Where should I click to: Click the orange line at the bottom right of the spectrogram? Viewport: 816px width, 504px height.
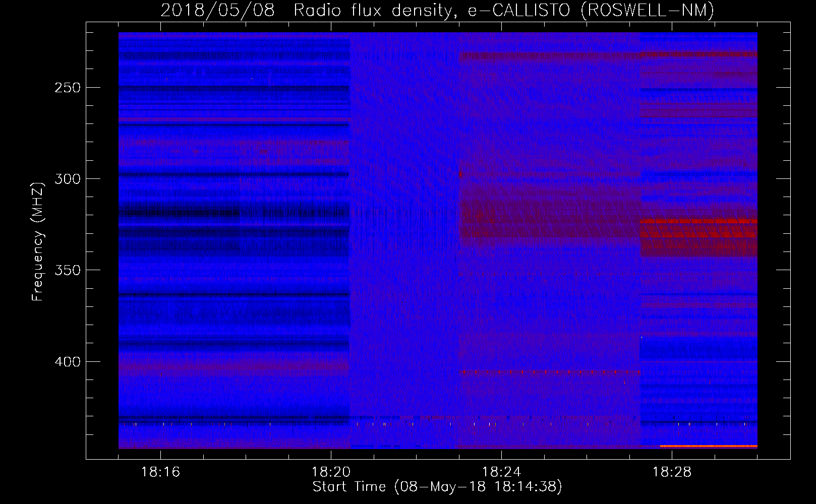click(709, 446)
